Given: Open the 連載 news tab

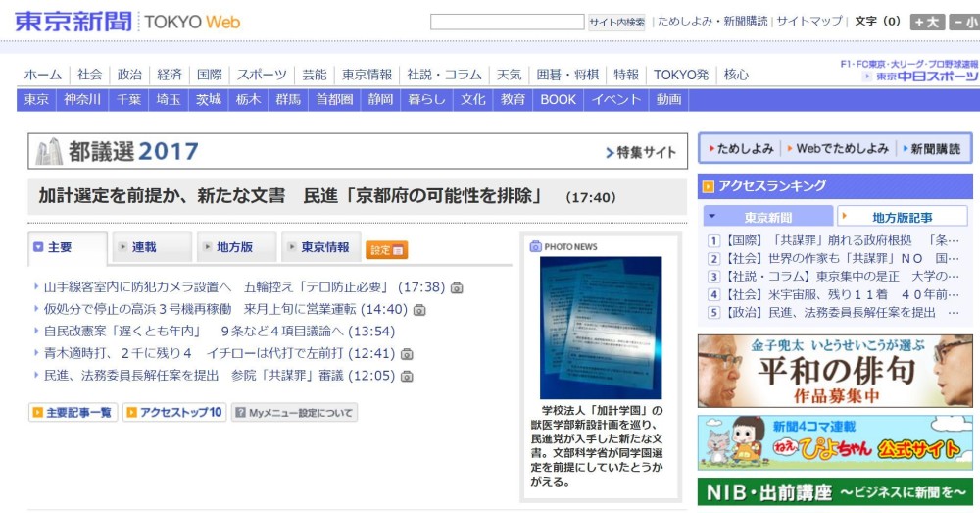Looking at the screenshot, I should 151,248.
